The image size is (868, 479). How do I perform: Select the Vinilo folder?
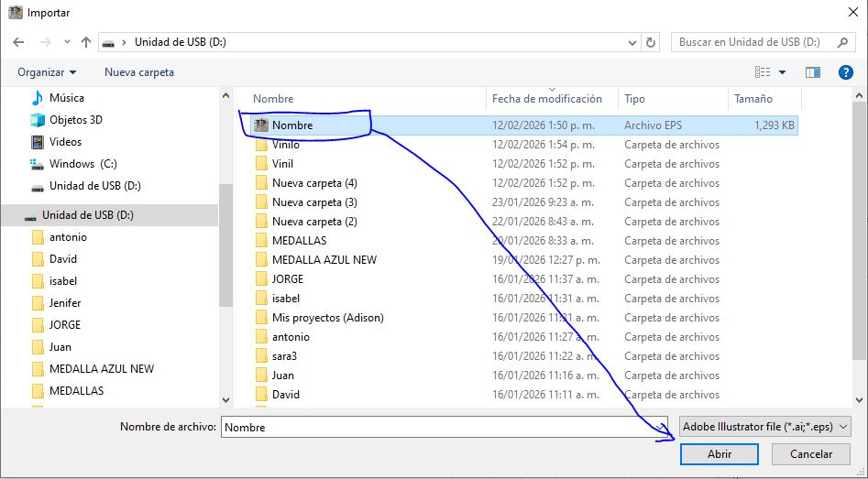click(x=286, y=145)
